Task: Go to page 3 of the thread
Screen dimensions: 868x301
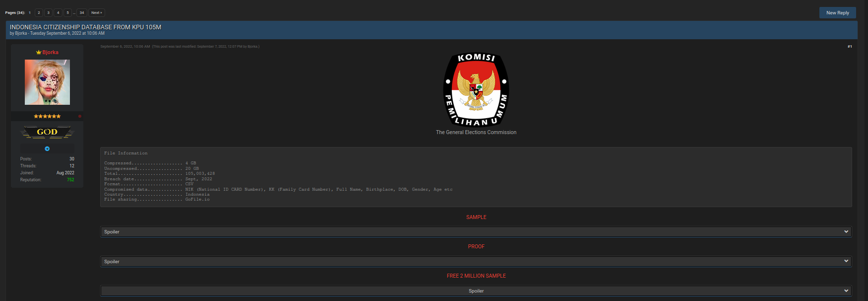Action: (48, 13)
